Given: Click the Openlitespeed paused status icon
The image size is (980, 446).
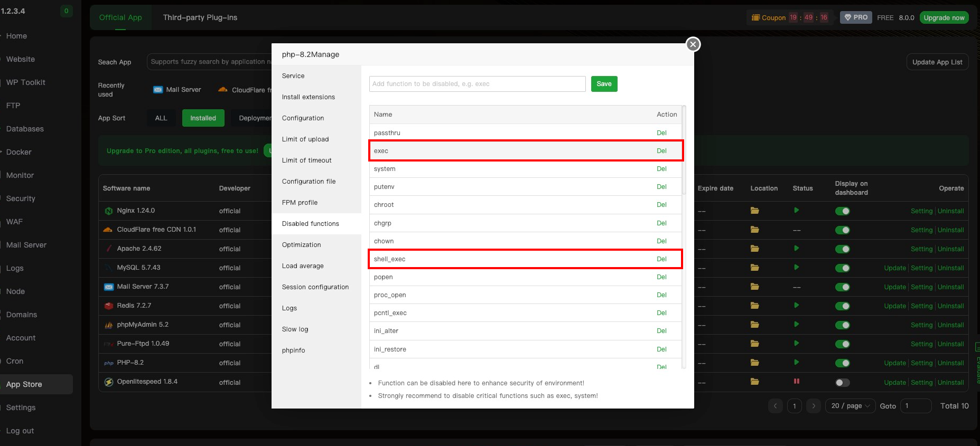Looking at the screenshot, I should [x=796, y=381].
